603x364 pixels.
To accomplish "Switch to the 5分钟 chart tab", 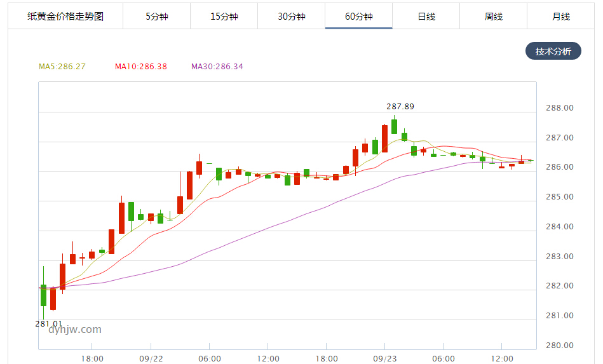I will click(x=157, y=17).
